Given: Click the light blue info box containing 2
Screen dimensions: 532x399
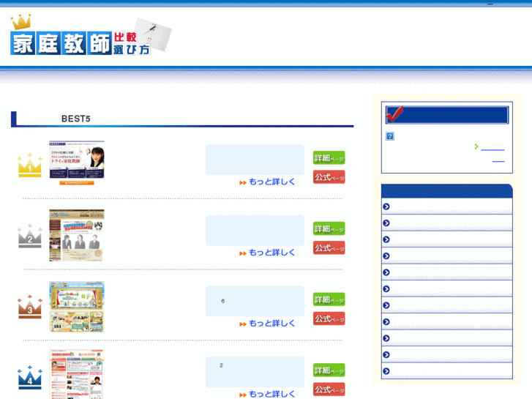Looking at the screenshot, I should (255, 372).
